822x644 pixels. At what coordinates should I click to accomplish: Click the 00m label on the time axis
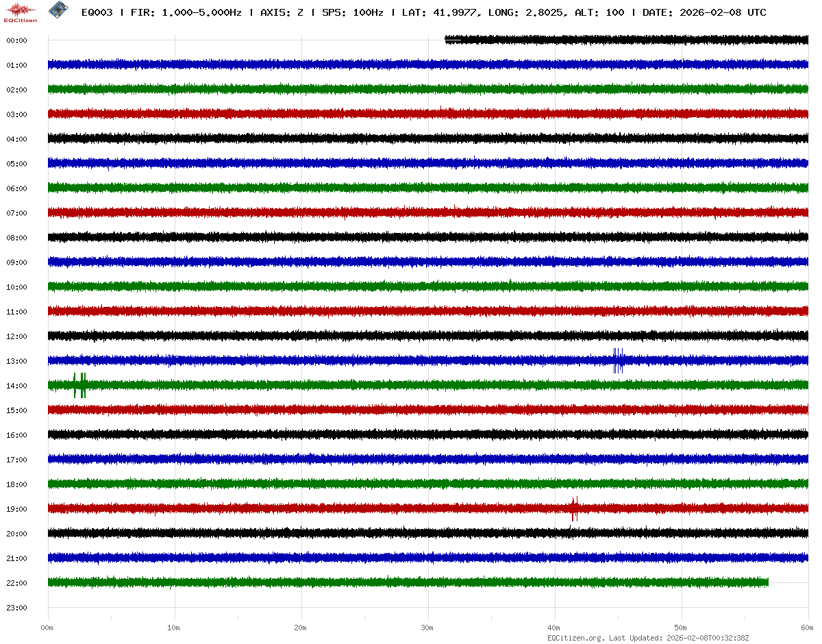[47, 628]
